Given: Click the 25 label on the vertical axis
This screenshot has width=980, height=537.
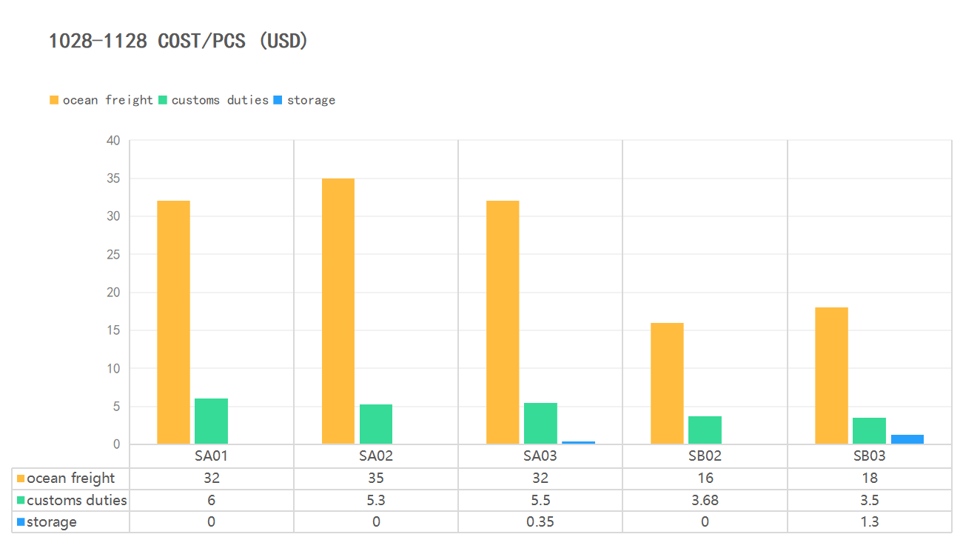Looking at the screenshot, I should pyautogui.click(x=113, y=254).
